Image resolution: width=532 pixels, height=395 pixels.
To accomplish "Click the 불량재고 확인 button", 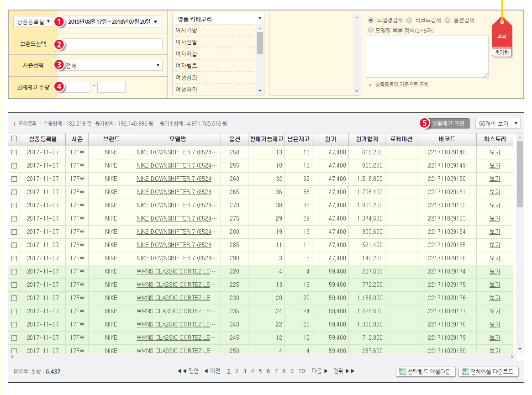I will [x=448, y=123].
